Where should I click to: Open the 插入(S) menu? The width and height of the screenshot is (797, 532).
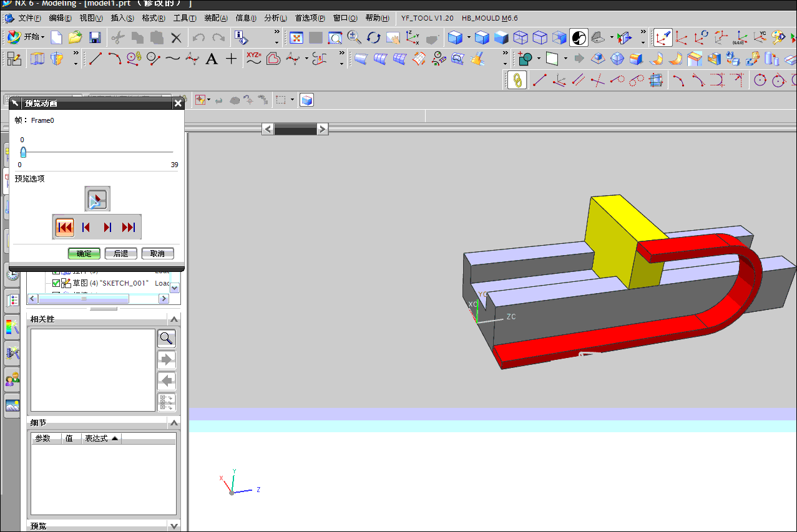[122, 18]
